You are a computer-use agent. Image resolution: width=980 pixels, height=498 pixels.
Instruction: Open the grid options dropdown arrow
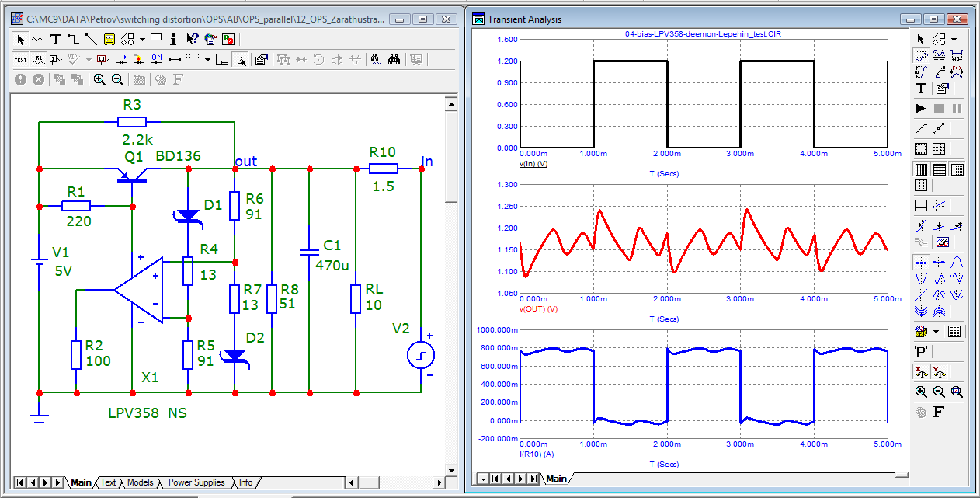207,60
